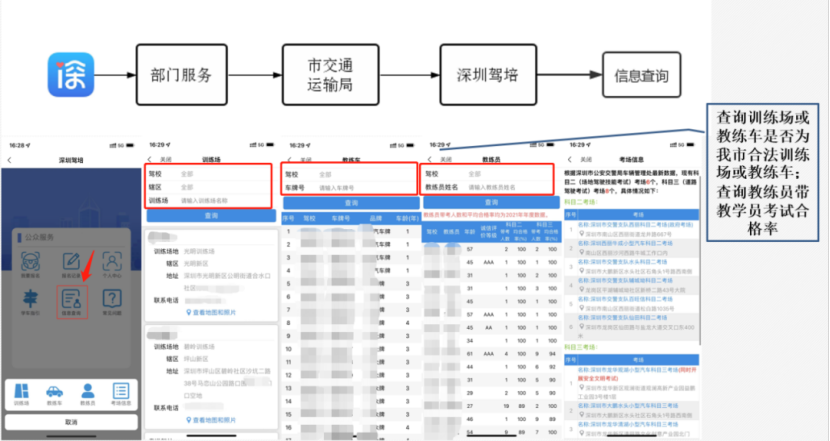Select the 教练员 person icon
This screenshot has height=441, width=830.
[x=87, y=391]
